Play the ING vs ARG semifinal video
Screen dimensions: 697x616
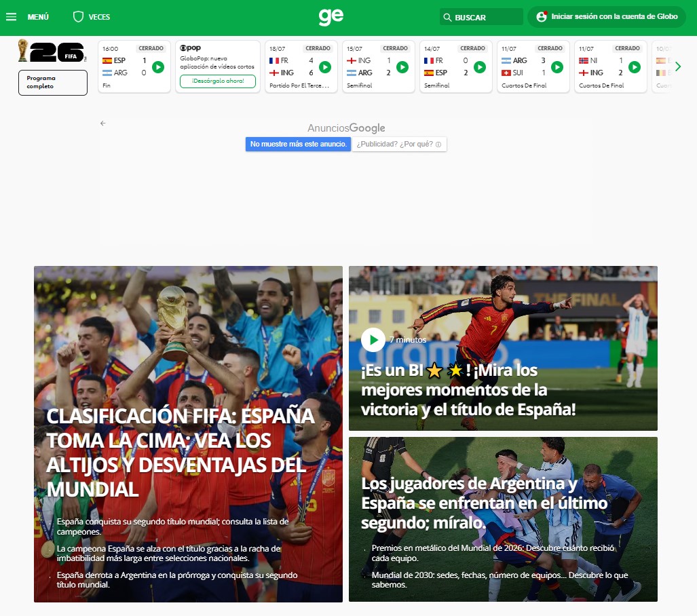coord(402,67)
